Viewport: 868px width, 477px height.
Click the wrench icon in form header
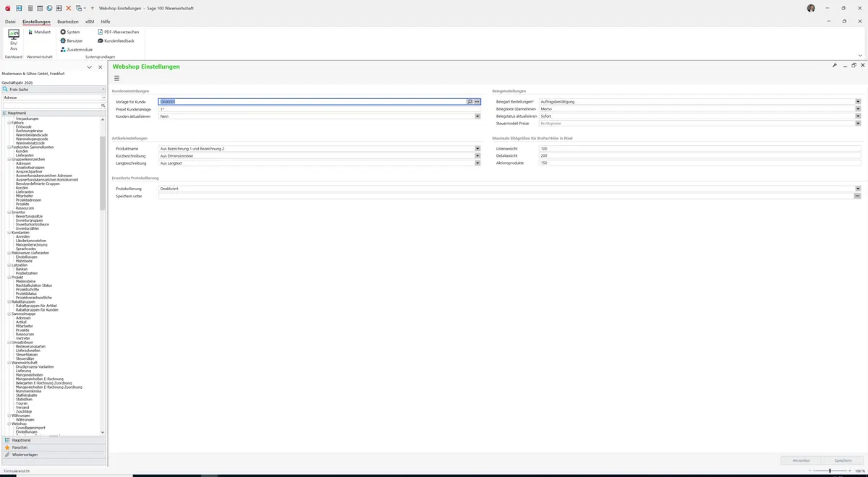[x=835, y=65]
